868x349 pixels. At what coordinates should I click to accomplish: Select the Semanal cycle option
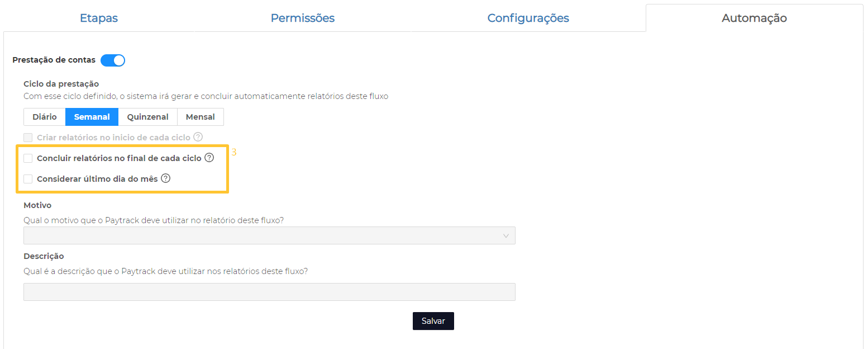click(92, 117)
